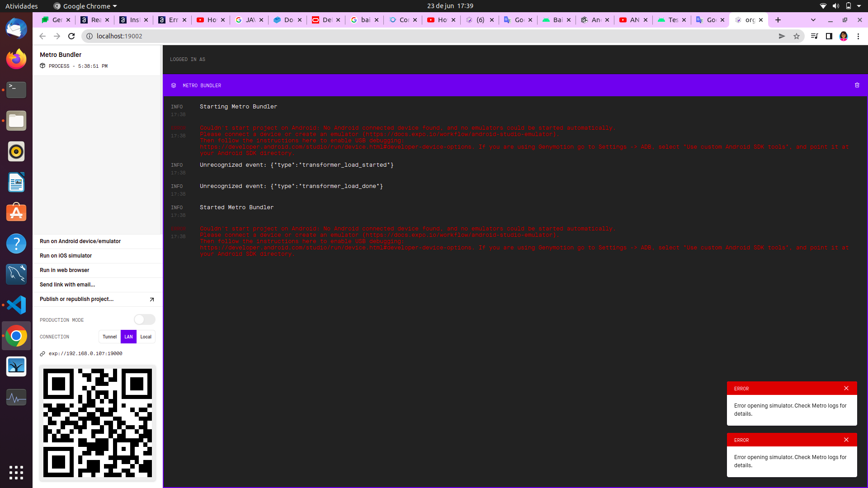This screenshot has width=868, height=488.
Task: Click Send link with email
Action: [x=98, y=285]
